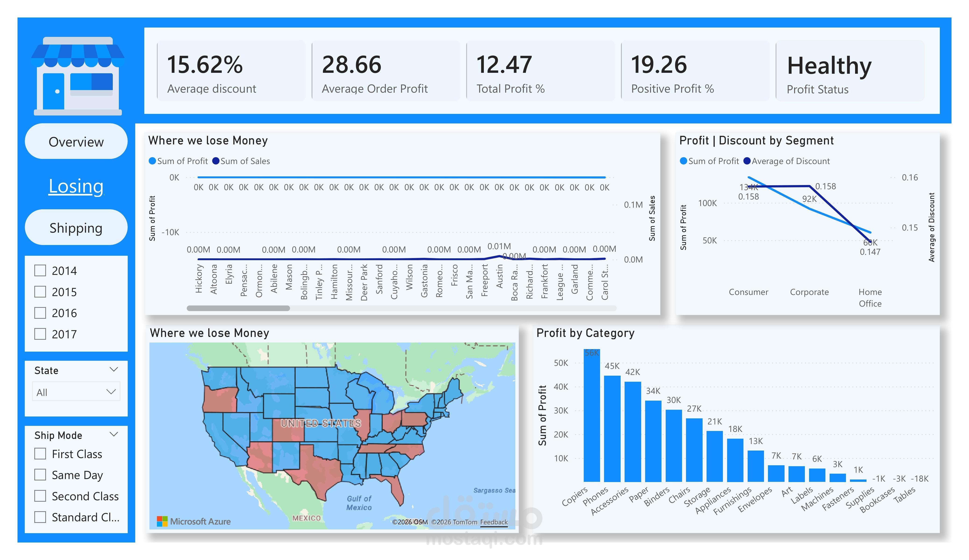Enable the 2017 year checkbox
The height and width of the screenshot is (560, 969).
tap(40, 334)
